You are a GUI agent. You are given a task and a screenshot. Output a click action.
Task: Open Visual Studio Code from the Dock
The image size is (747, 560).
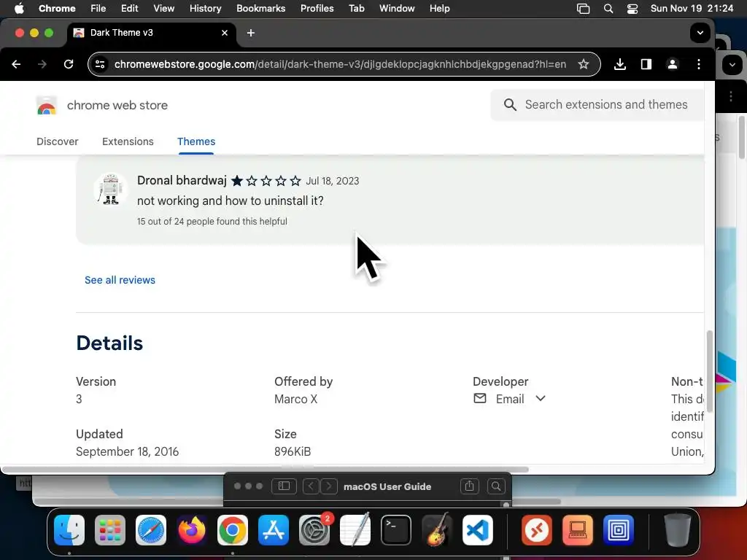pos(478,530)
